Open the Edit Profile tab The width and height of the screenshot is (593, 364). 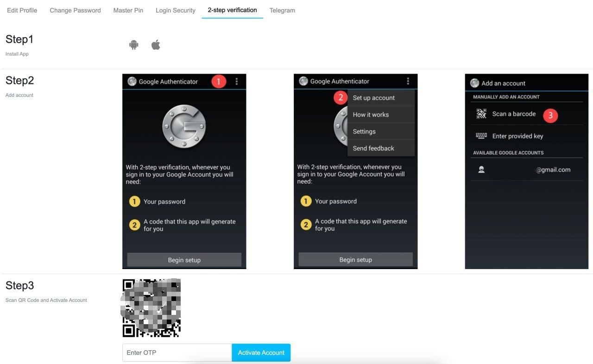tap(22, 10)
